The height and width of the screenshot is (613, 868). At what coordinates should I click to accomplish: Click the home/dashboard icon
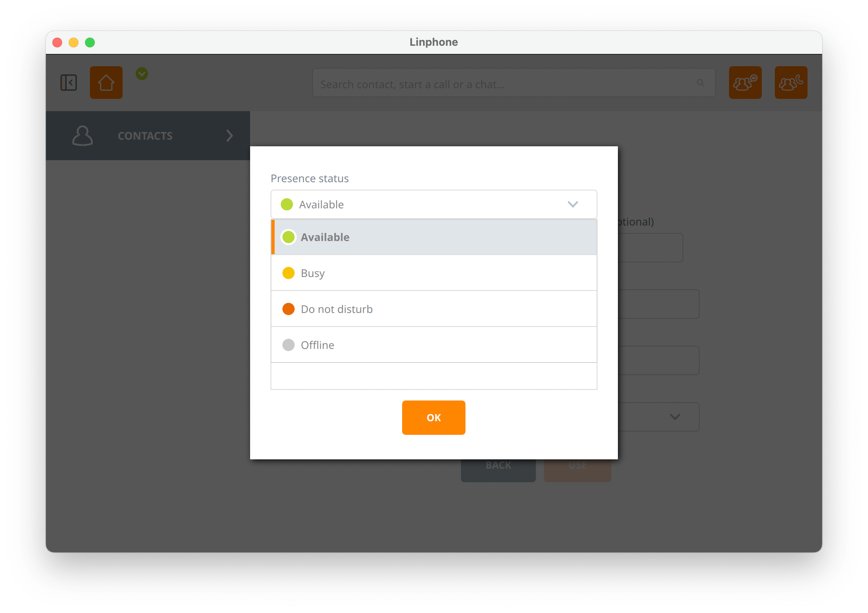(106, 82)
